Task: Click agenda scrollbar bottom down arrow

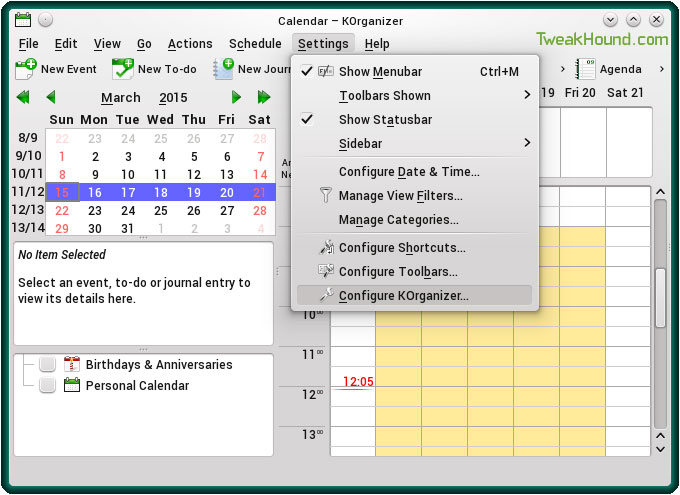Action: point(660,449)
